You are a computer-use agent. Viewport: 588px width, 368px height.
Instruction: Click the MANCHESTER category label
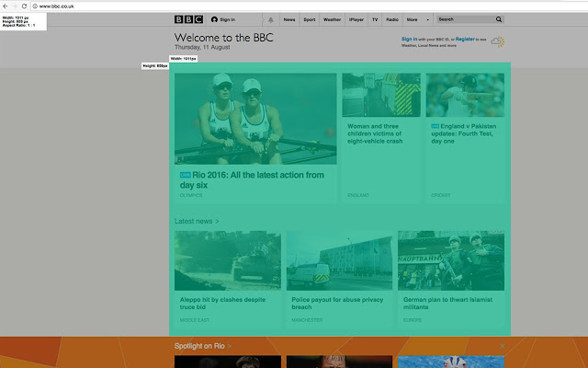click(x=307, y=320)
